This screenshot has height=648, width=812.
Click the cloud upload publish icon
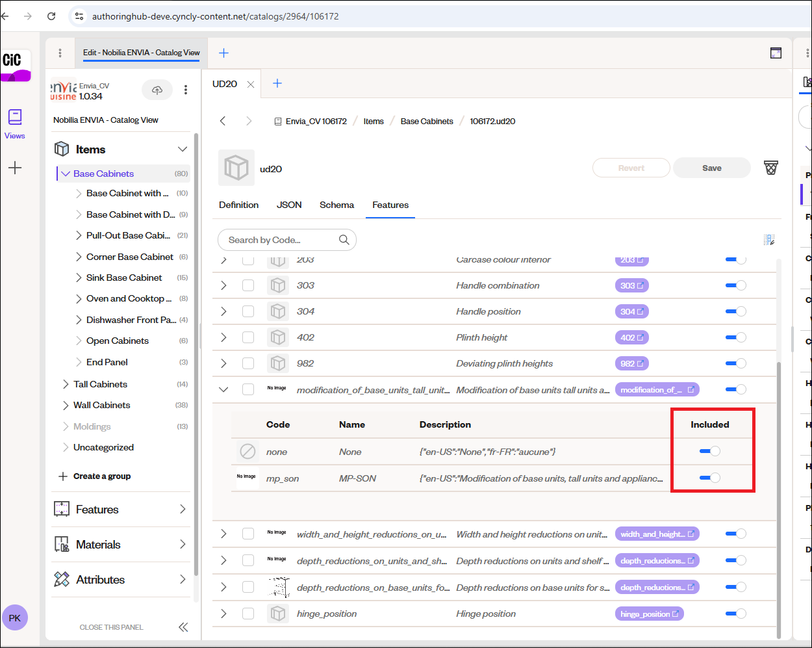point(157,90)
